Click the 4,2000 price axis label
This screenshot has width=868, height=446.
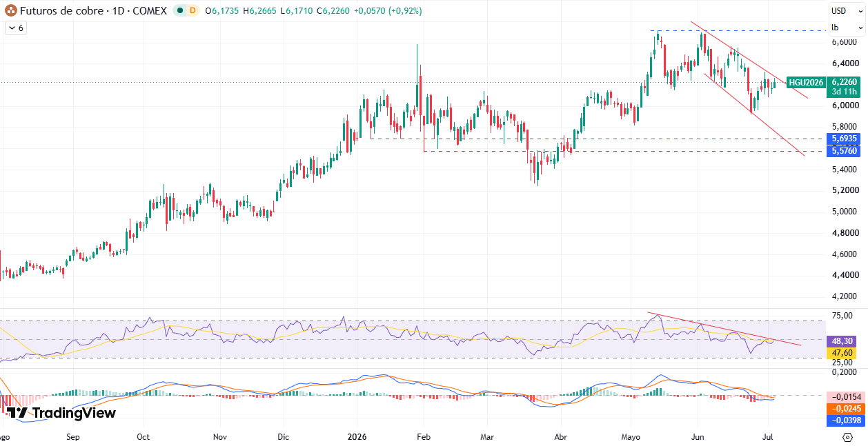(x=845, y=296)
